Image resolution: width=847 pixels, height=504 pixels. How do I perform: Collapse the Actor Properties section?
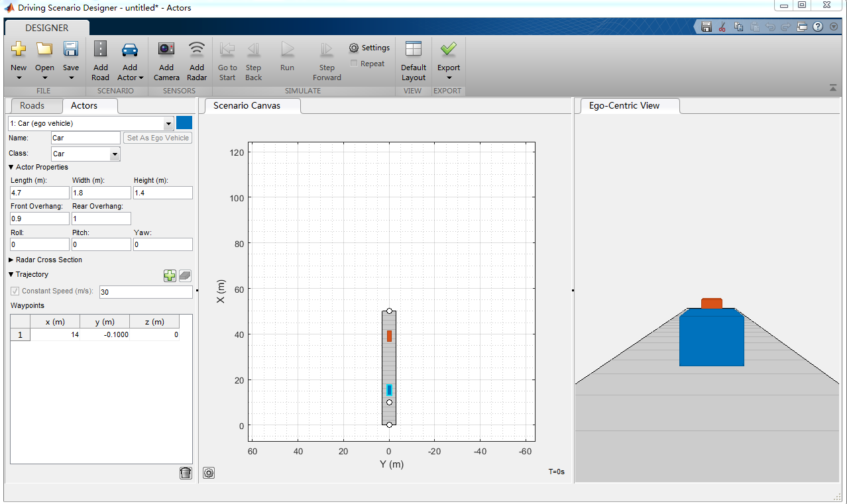coord(11,168)
